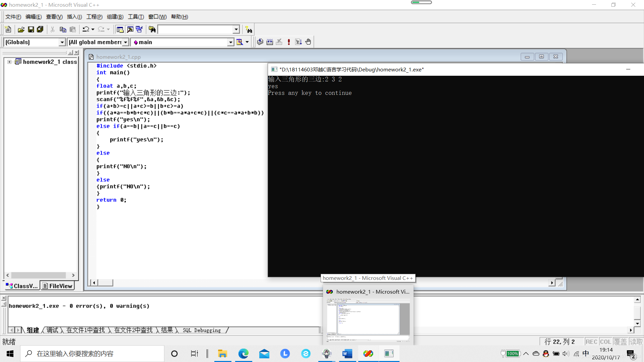Click the Go debug icon
Screen dimensions: 644x362
pyautogui.click(x=299, y=42)
